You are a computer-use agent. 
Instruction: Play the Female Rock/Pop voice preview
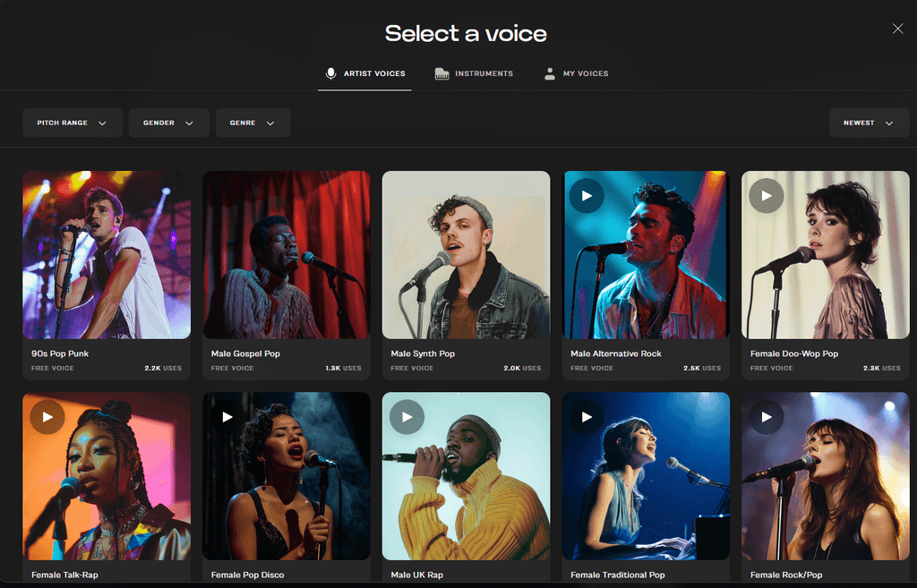(766, 416)
